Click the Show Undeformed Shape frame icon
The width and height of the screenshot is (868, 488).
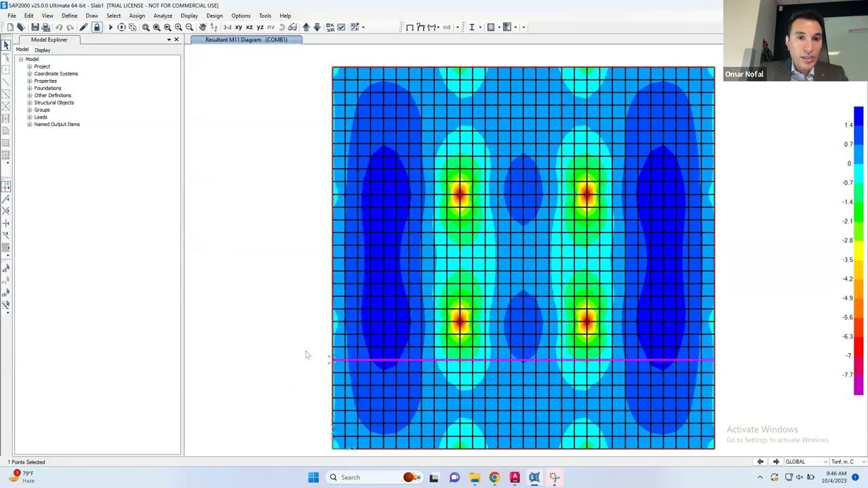tap(410, 27)
